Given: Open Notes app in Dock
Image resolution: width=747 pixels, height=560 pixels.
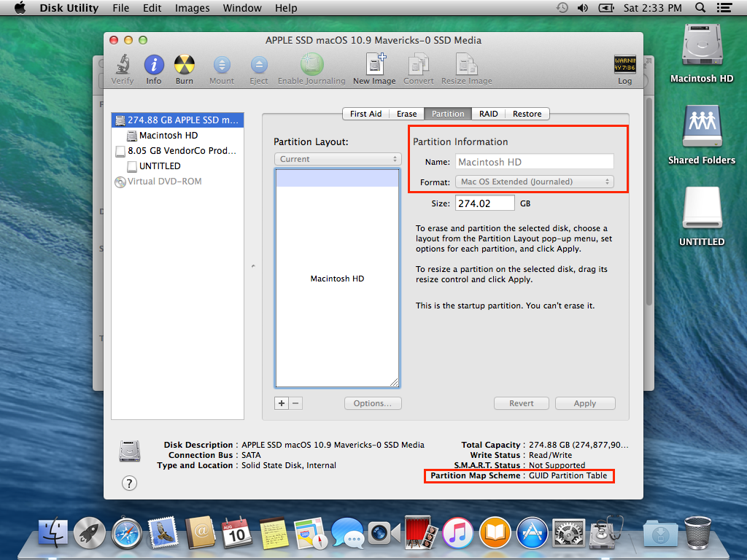Looking at the screenshot, I should click(274, 533).
